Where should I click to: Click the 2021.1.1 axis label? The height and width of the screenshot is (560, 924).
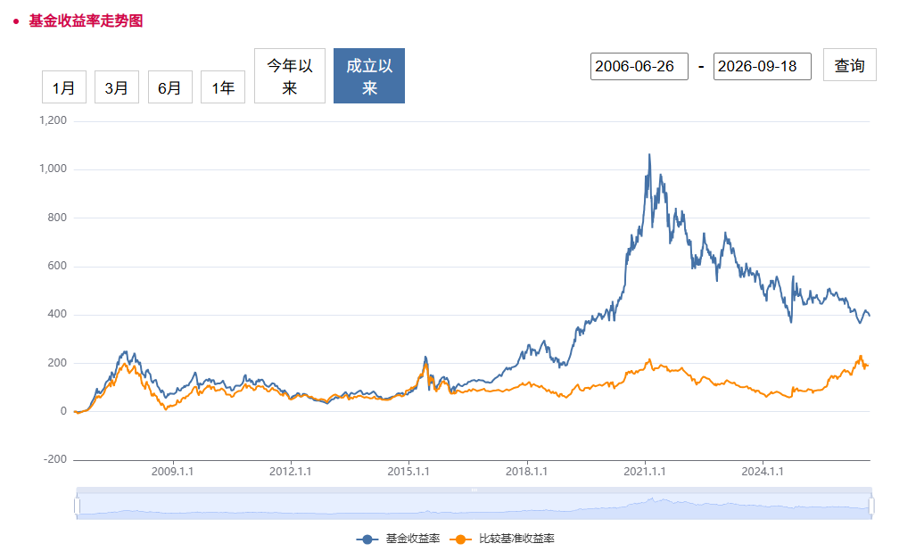click(x=645, y=472)
